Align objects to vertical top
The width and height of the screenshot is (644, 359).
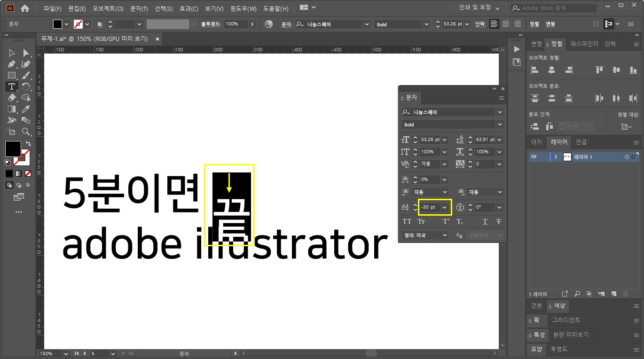599,70
